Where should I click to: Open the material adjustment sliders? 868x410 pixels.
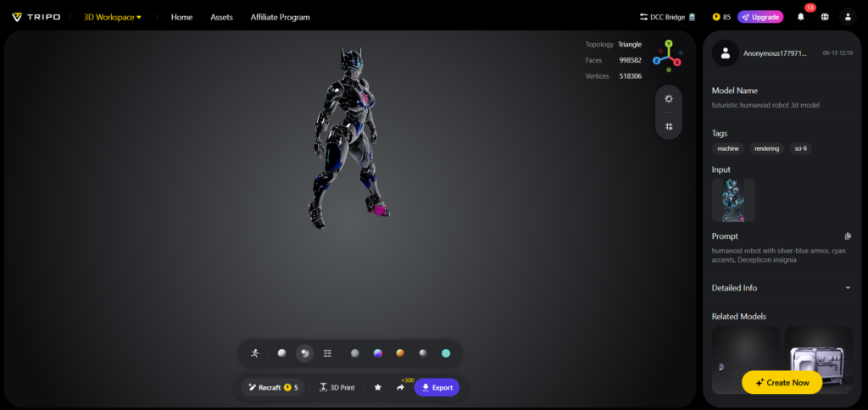[x=328, y=353]
